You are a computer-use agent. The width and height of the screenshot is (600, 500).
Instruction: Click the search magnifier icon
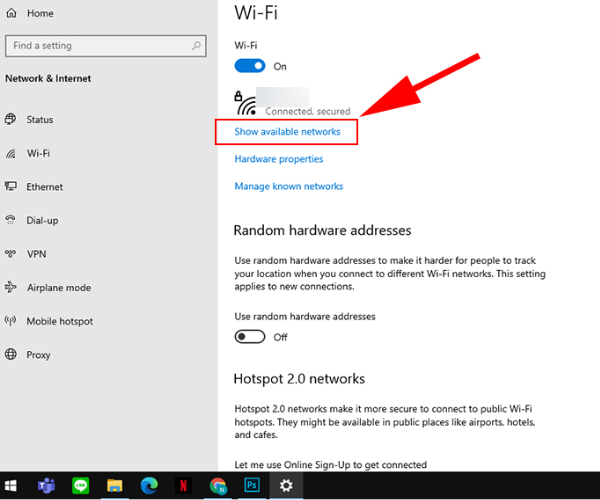[x=196, y=46]
